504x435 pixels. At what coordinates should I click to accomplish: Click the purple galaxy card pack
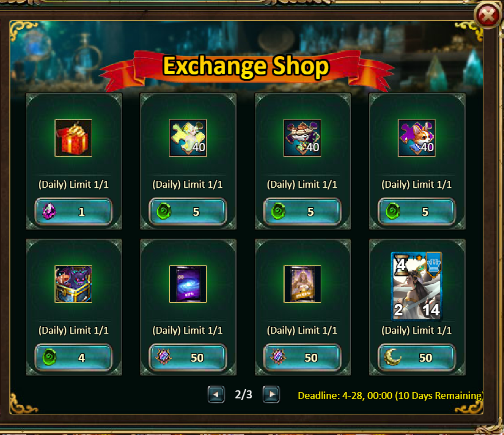click(188, 284)
